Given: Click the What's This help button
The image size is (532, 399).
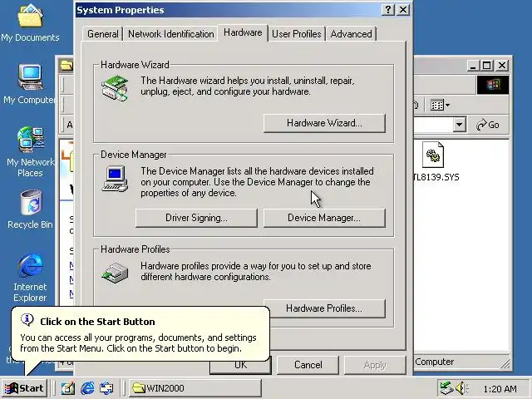Looking at the screenshot, I should [x=388, y=9].
